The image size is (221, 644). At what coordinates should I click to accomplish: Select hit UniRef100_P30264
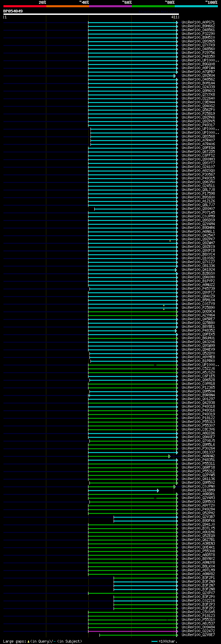[198, 449]
